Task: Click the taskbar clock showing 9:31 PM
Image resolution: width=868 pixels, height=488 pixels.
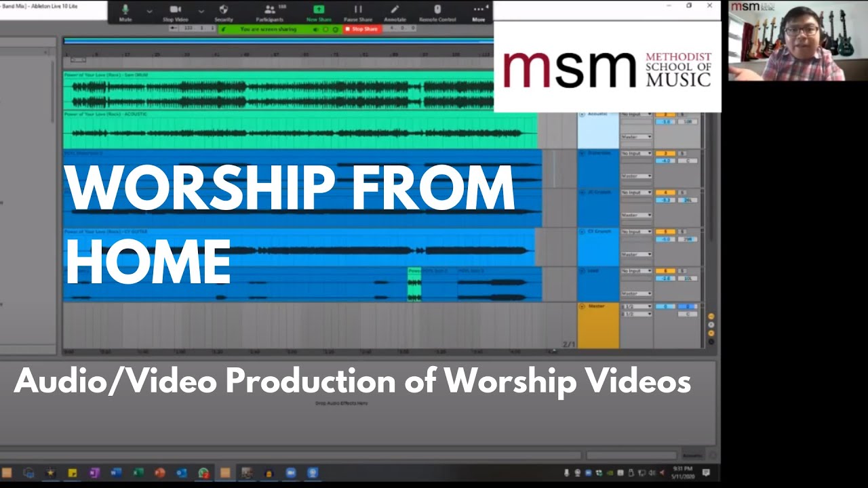Action: 684,472
